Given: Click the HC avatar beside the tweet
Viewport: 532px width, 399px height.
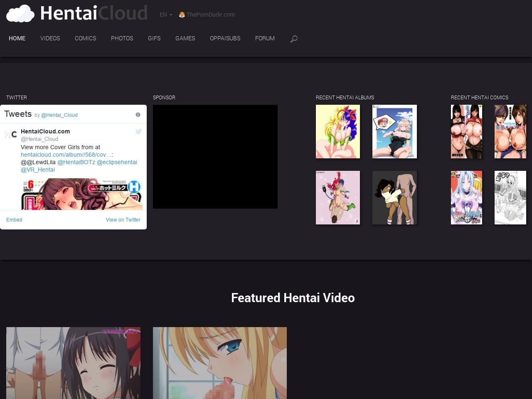Looking at the screenshot, I should (11, 134).
